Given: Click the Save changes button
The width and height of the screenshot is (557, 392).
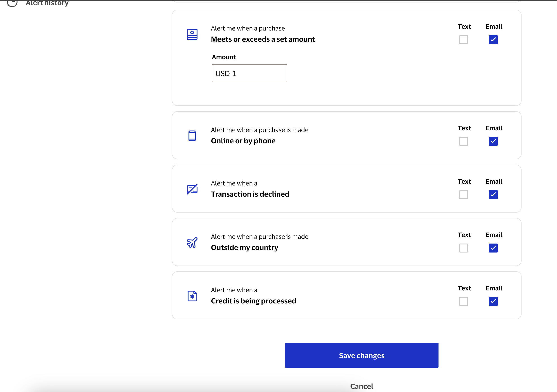Looking at the screenshot, I should tap(362, 355).
